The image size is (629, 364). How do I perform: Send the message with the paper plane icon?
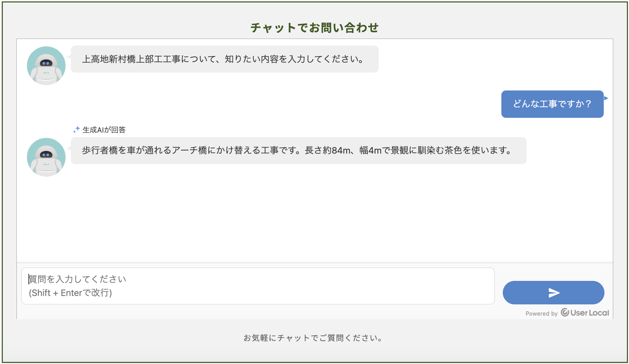(553, 292)
